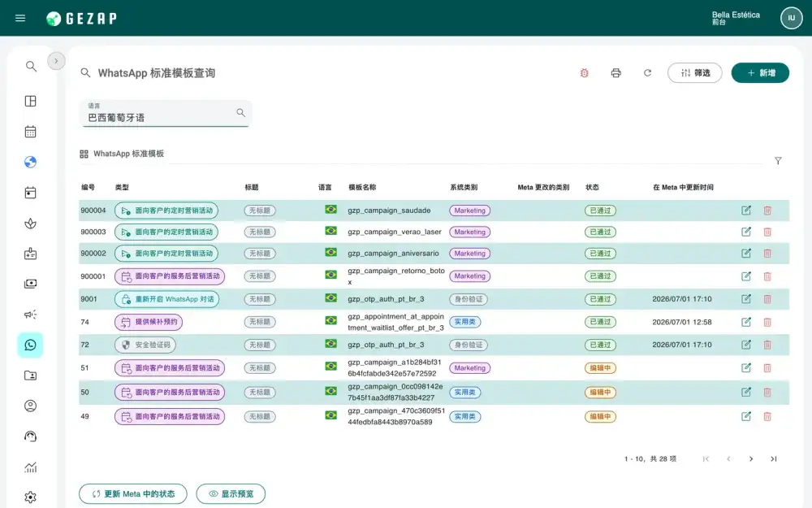812x508 pixels.
Task: Edit template 900003 gzp_campaign_verao_laser
Action: tap(745, 232)
